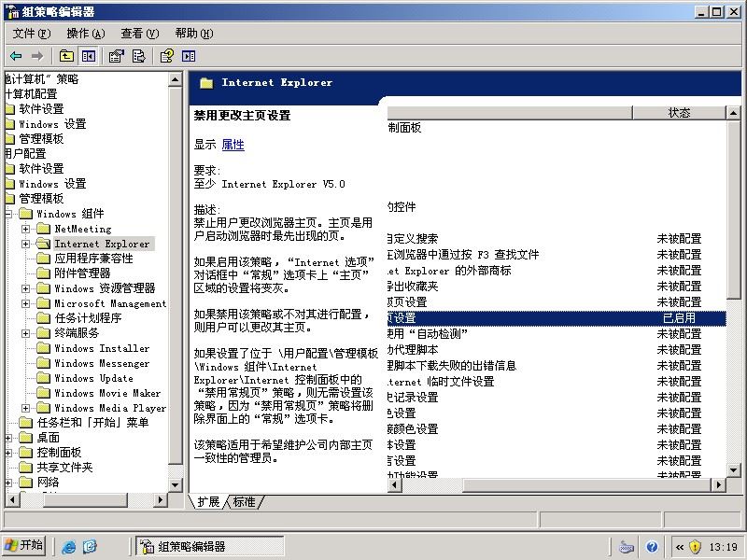Click the 组策略编辑器 taskbar button
Viewport: 747px width, 560px height.
coord(209,547)
